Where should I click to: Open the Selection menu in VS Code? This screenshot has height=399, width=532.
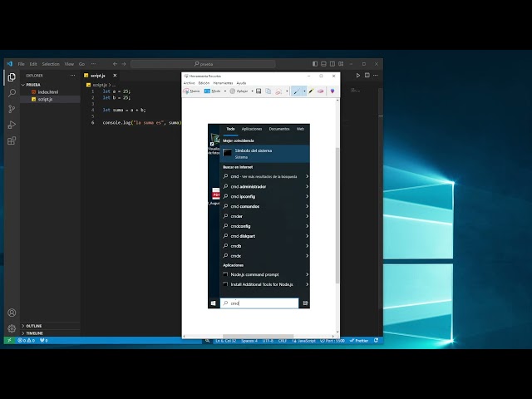[51, 64]
